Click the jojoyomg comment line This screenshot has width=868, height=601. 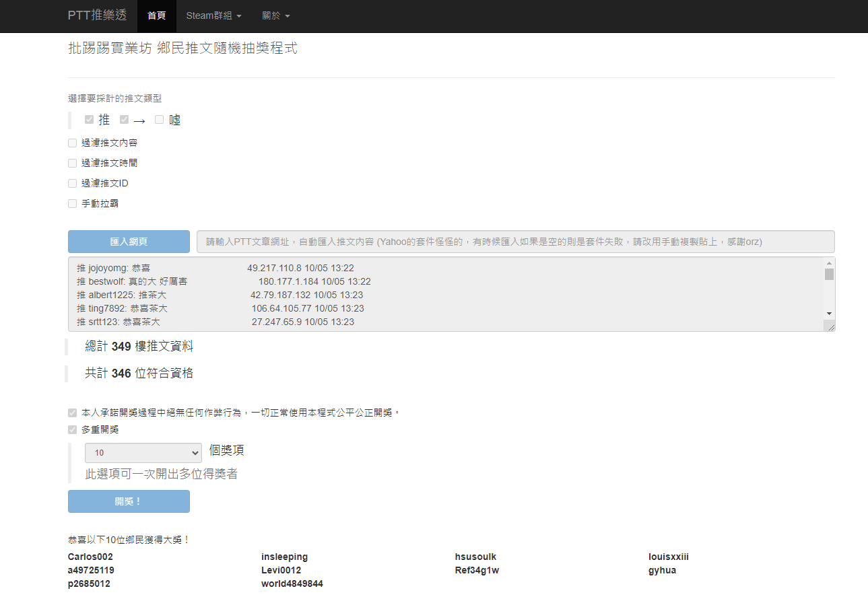coord(215,268)
